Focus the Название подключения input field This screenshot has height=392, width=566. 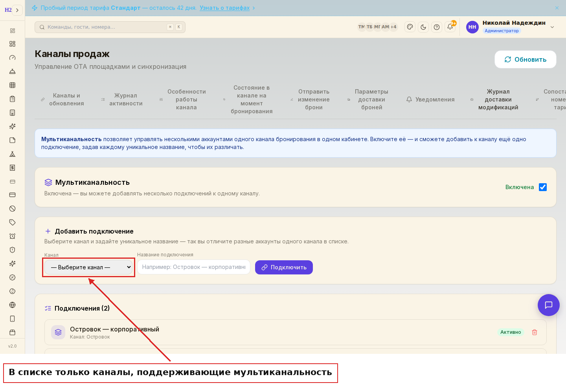(x=194, y=267)
